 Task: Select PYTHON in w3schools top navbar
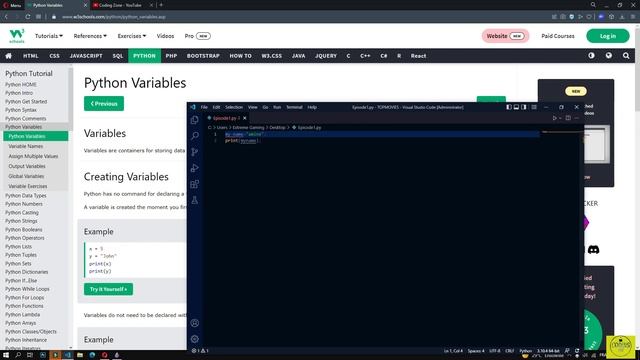[144, 56]
